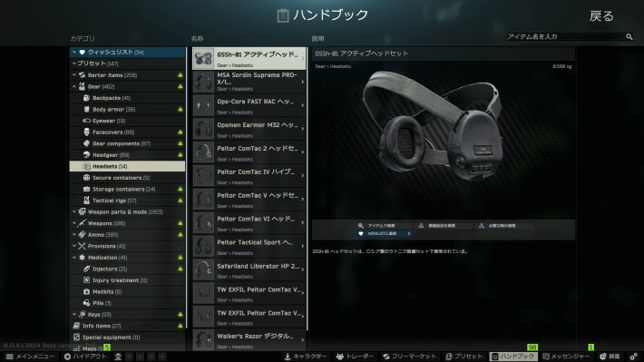Click the Ammo category bullets icon

click(82, 235)
